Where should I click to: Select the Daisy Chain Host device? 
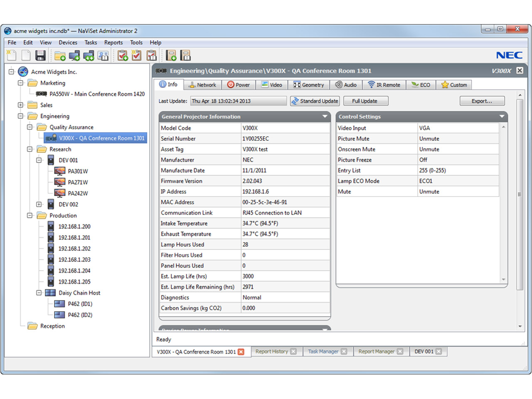coord(79,293)
